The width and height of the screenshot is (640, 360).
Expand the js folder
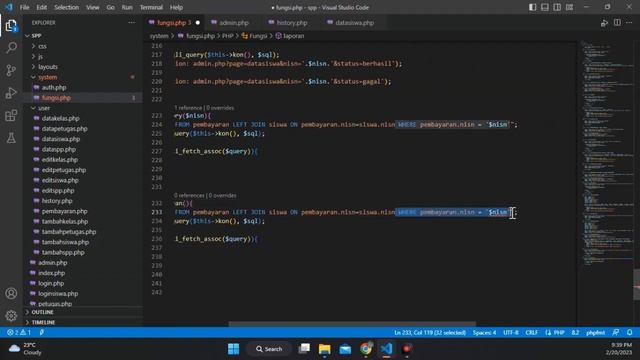pos(40,56)
